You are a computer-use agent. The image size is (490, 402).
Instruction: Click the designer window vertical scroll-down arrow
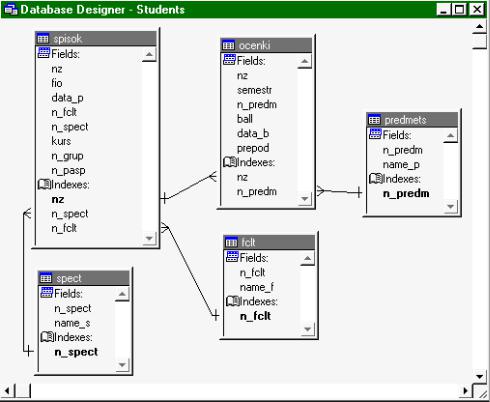tap(480, 377)
